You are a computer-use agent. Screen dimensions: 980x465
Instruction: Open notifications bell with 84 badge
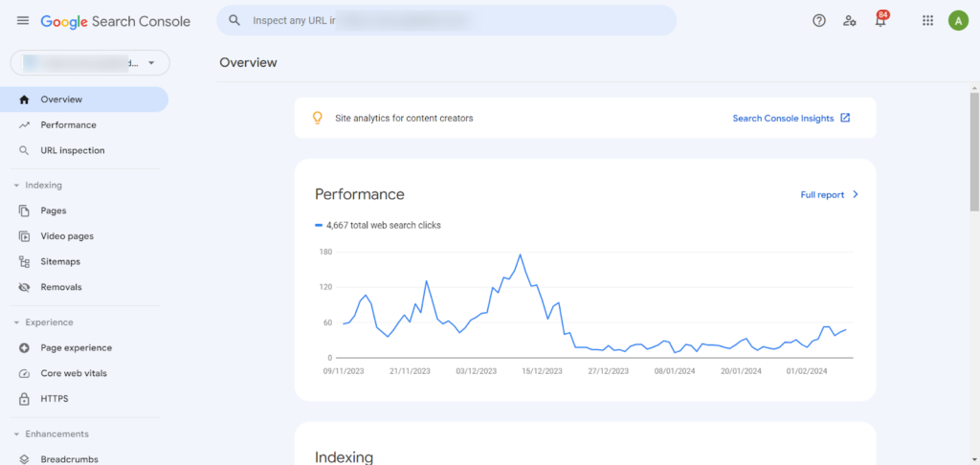pos(880,21)
